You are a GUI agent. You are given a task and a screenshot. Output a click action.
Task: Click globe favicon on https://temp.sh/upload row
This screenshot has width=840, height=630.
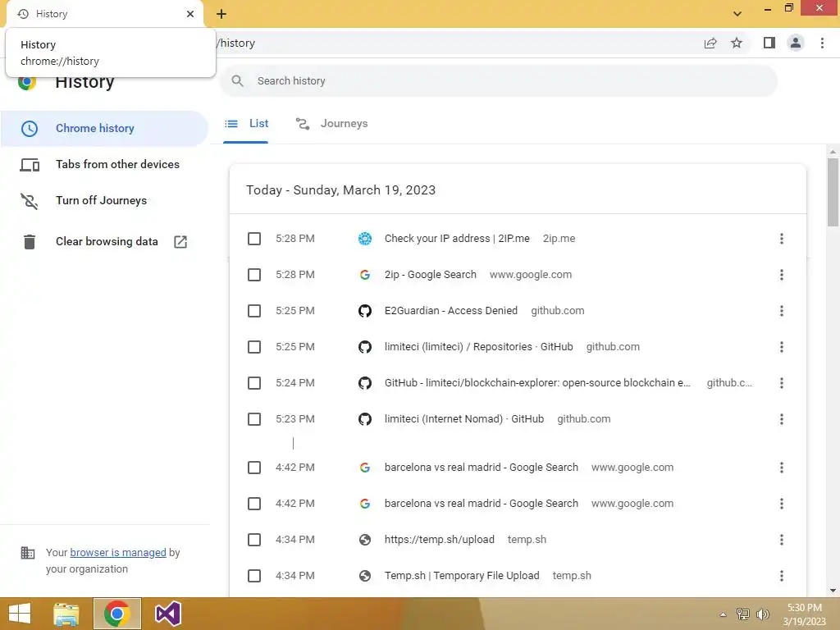click(x=365, y=540)
